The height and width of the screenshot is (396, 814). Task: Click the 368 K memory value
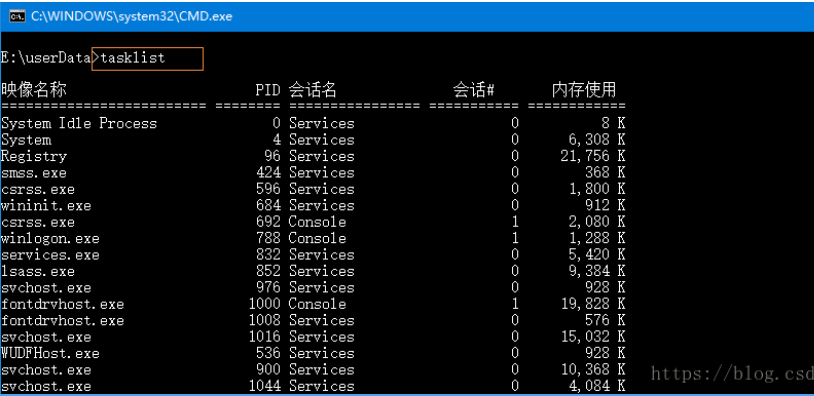click(605, 173)
